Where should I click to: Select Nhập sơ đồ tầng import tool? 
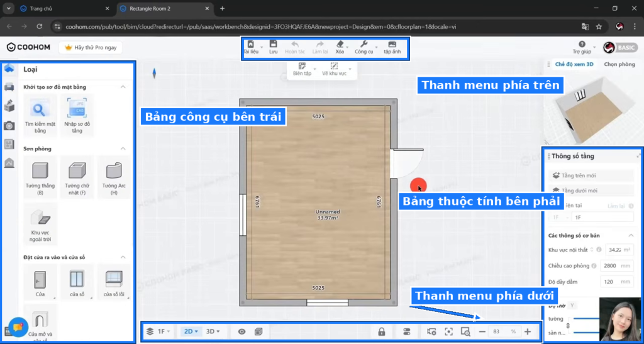coord(77,115)
